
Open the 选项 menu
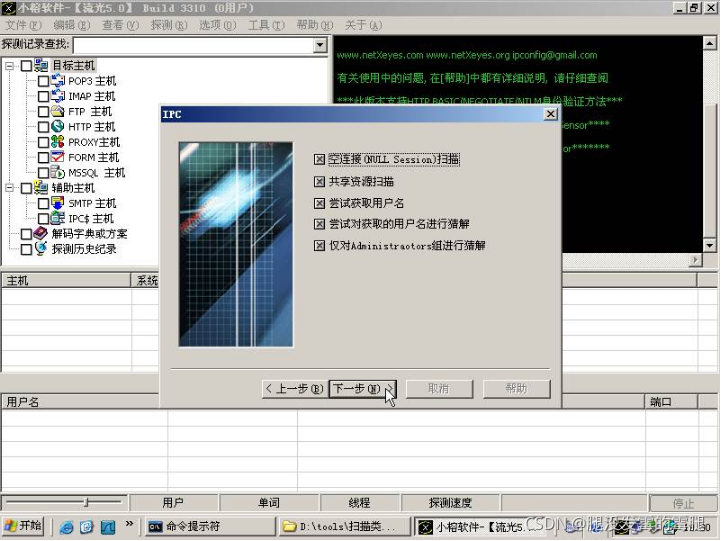pyautogui.click(x=217, y=25)
